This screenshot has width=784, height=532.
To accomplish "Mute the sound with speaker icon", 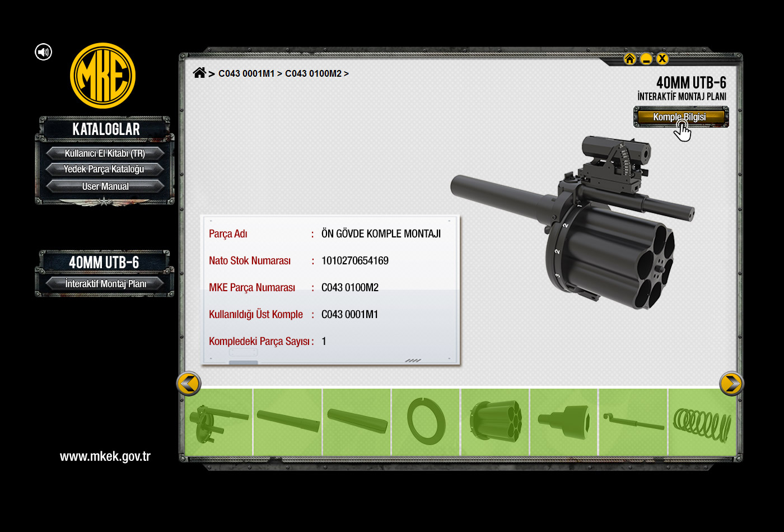I will (x=43, y=52).
